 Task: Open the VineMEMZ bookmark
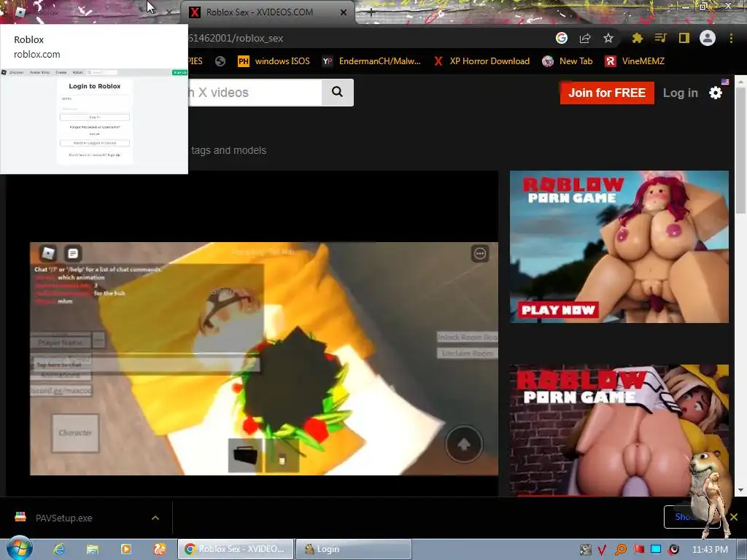[x=635, y=61]
